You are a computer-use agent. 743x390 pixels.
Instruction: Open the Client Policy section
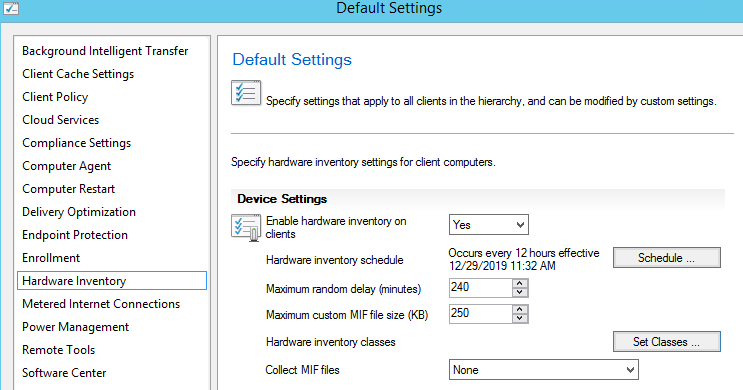[x=55, y=97]
